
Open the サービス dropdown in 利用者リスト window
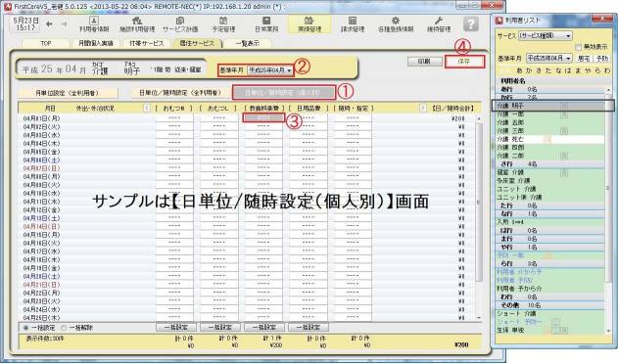pyautogui.click(x=546, y=35)
